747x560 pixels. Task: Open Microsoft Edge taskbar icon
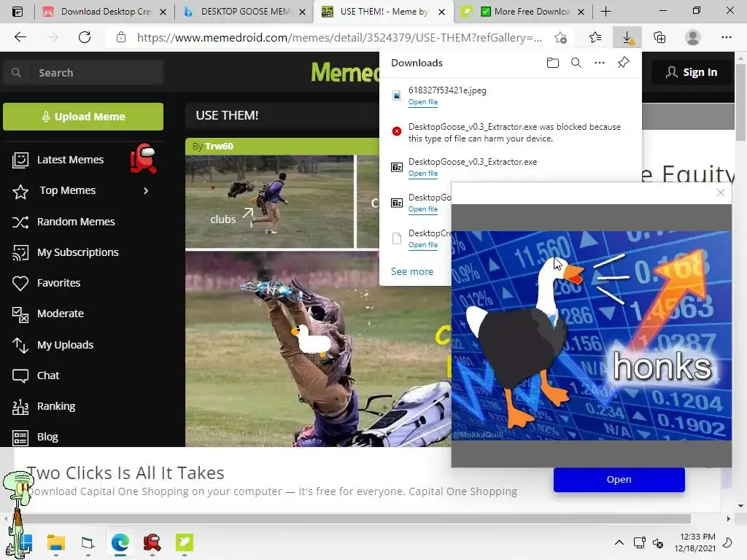[120, 542]
